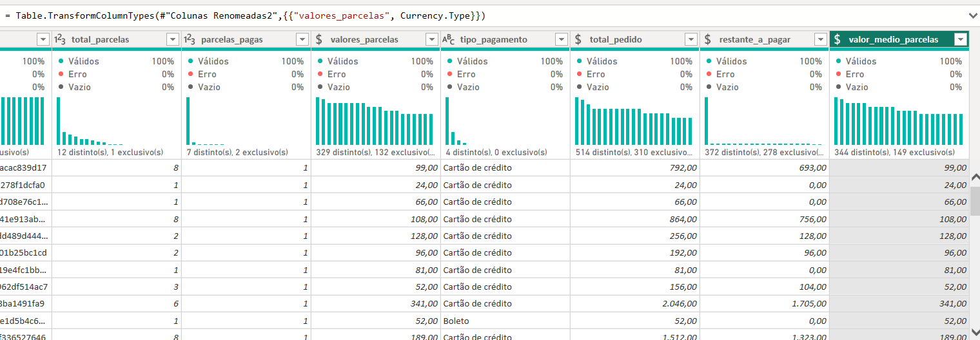Expand the formula bar chevron
This screenshot has height=340, width=980.
coord(972,15)
